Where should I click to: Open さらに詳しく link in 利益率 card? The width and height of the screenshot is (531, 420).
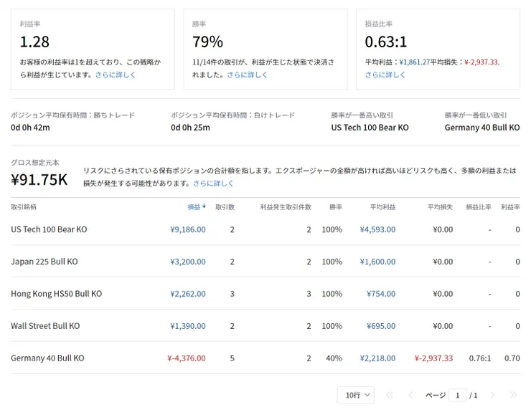(115, 75)
